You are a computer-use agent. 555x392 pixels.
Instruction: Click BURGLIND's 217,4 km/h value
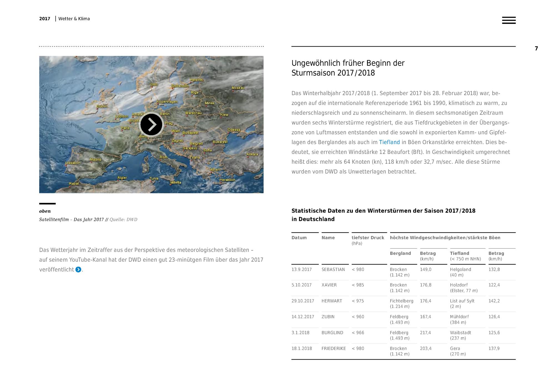(425, 333)
